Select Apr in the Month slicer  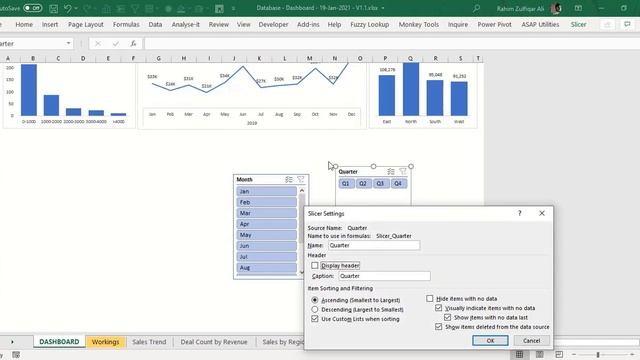[266, 224]
